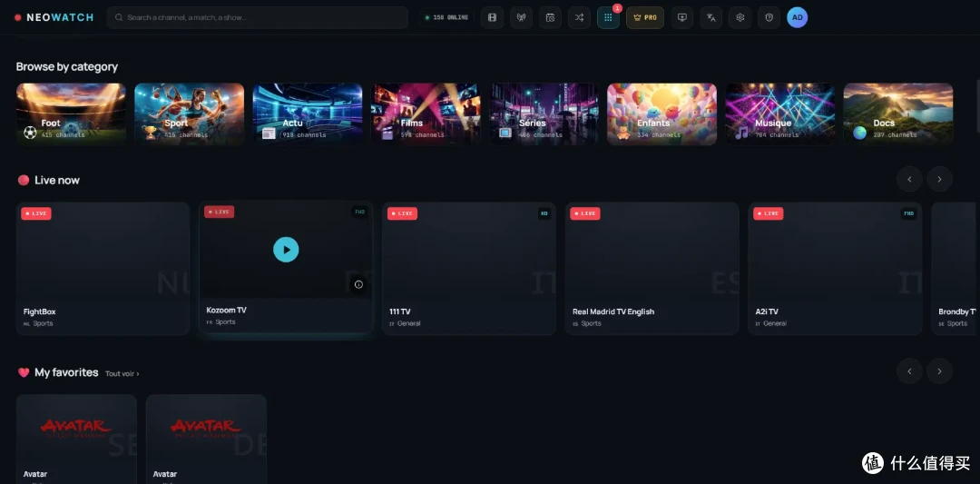980x484 pixels.
Task: Click the shuffle random channel icon
Action: point(579,17)
